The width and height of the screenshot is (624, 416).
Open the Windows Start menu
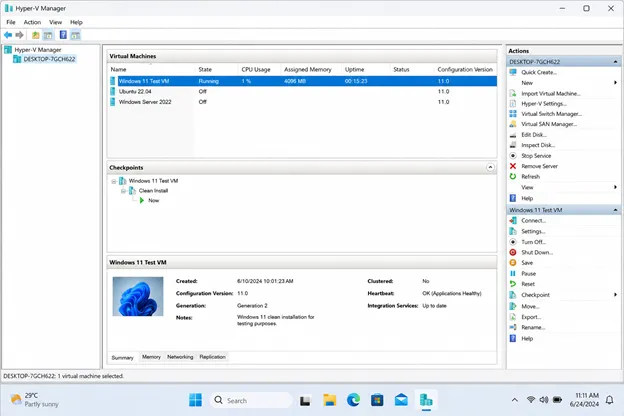(x=195, y=400)
